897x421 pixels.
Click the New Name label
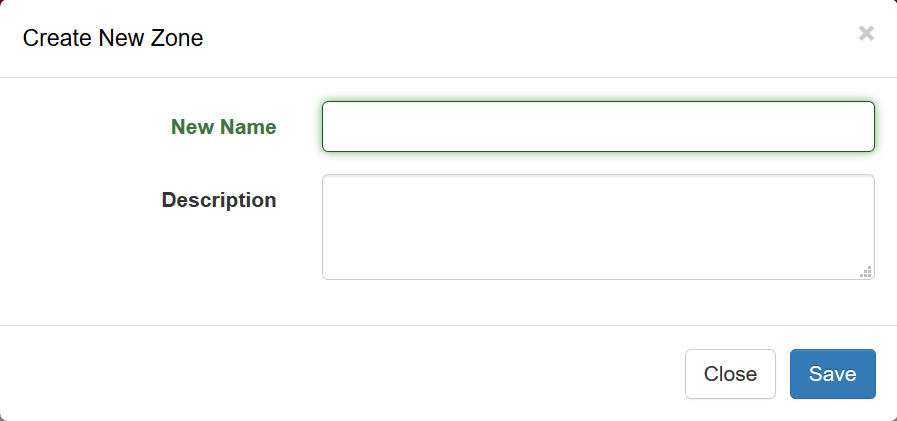click(223, 127)
